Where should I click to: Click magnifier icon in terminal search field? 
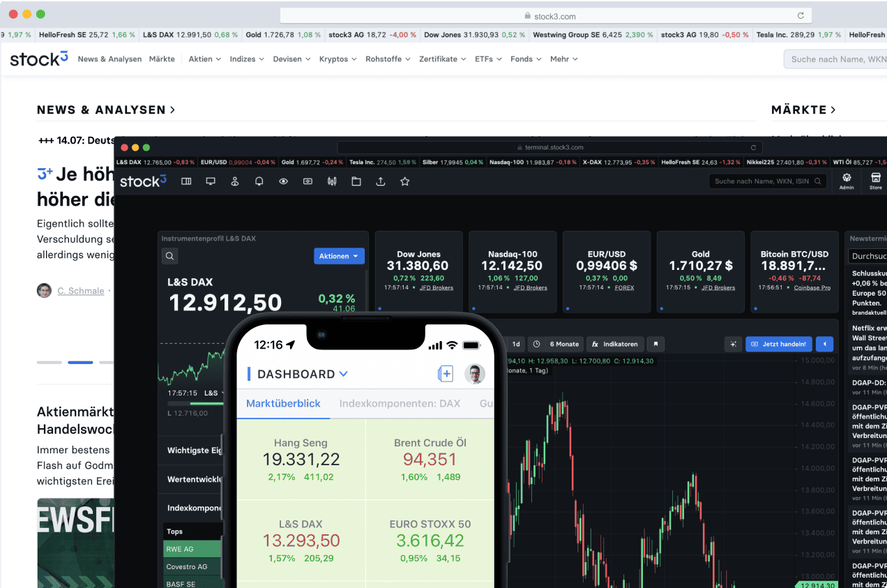pos(819,181)
